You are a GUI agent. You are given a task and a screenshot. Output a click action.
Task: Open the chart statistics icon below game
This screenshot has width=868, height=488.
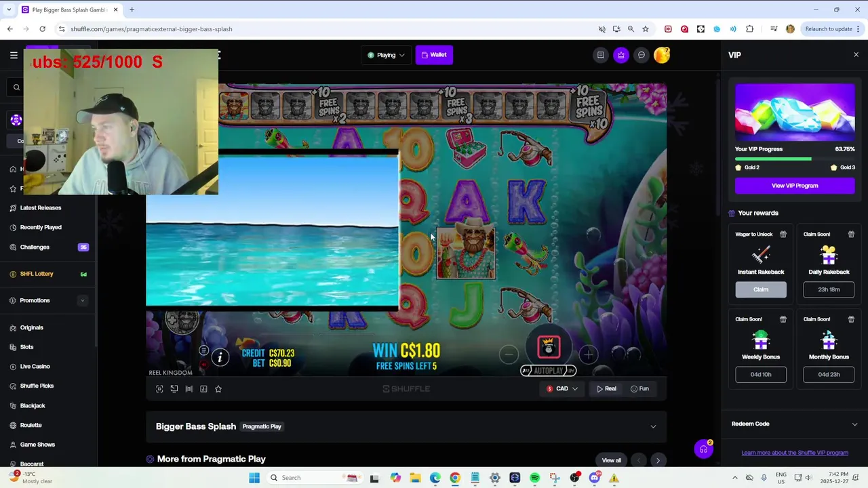203,388
